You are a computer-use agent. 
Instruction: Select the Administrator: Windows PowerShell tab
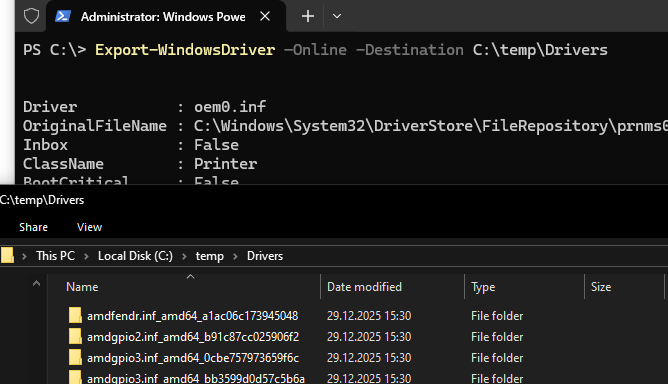point(166,16)
